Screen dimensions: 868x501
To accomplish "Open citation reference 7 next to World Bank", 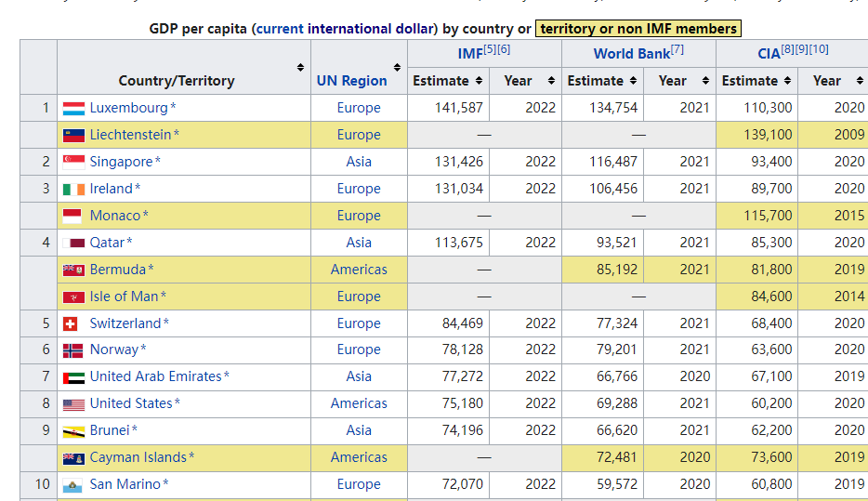I will tap(677, 49).
